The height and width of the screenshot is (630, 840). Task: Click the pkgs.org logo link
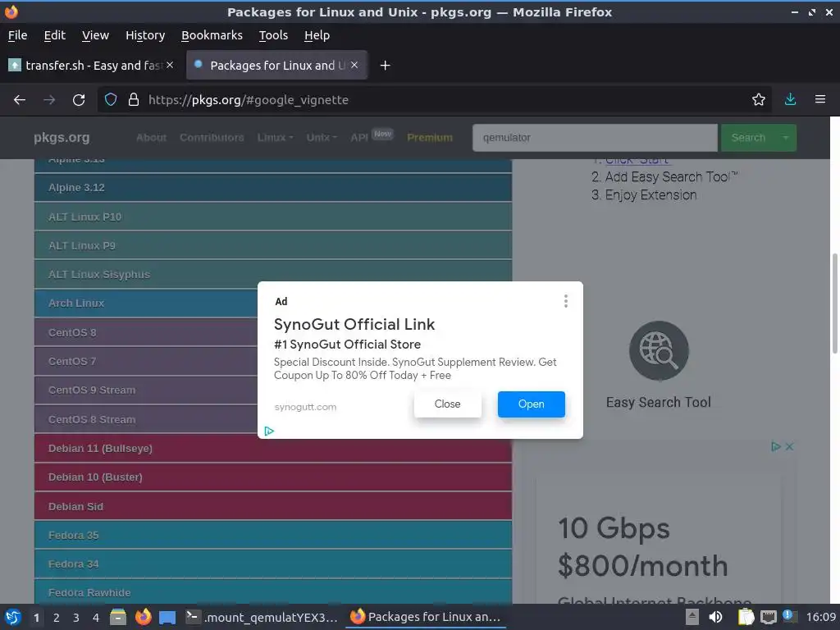(x=62, y=138)
